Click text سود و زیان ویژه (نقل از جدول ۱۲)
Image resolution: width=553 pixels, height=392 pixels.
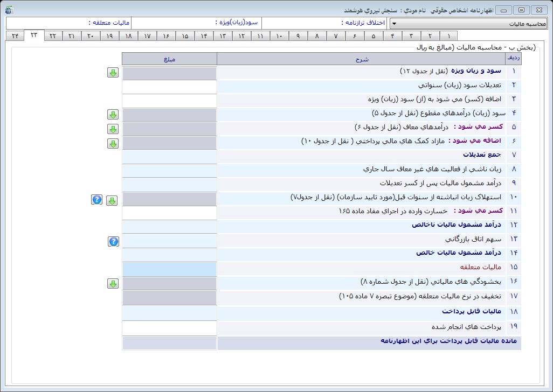pos(451,71)
